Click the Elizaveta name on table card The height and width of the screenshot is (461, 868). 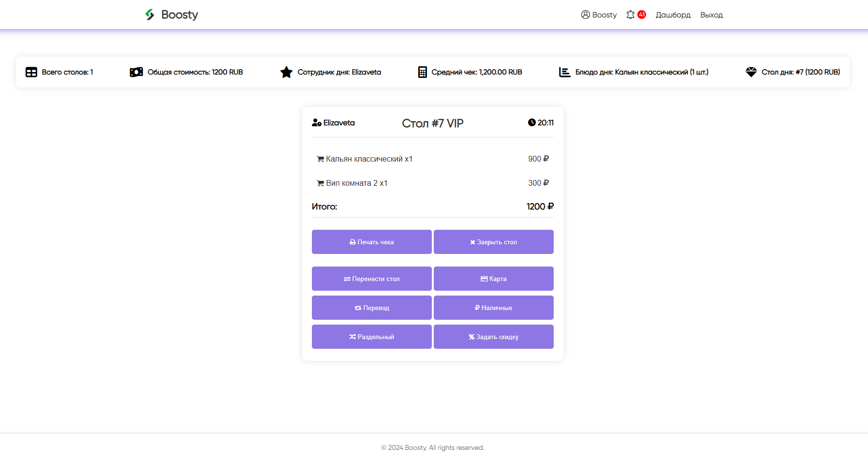[339, 123]
